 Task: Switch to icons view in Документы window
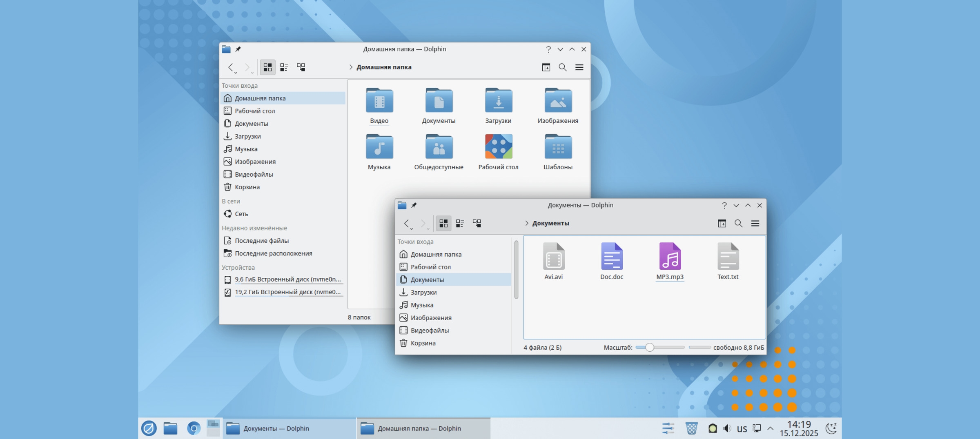click(443, 223)
